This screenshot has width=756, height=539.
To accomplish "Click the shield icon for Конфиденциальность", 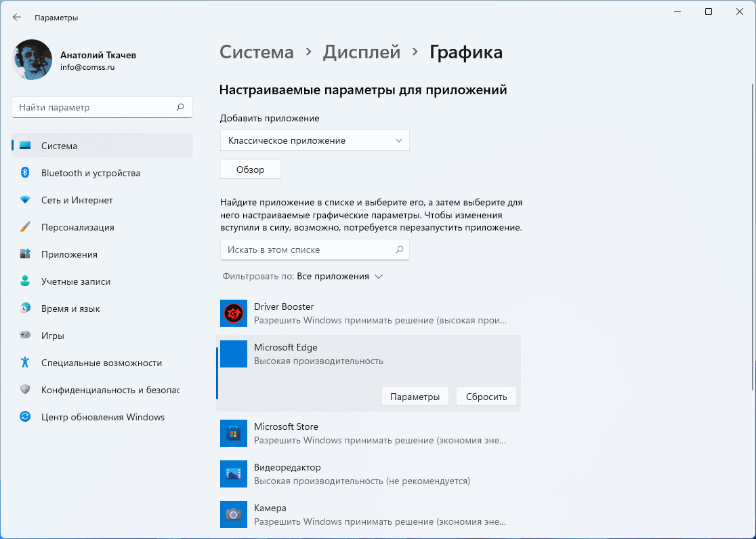I will point(25,389).
